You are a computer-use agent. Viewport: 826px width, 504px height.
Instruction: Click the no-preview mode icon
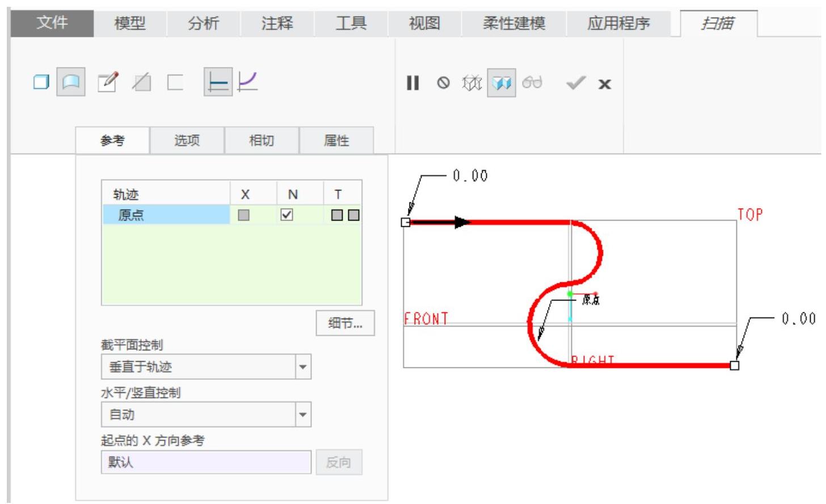point(443,83)
